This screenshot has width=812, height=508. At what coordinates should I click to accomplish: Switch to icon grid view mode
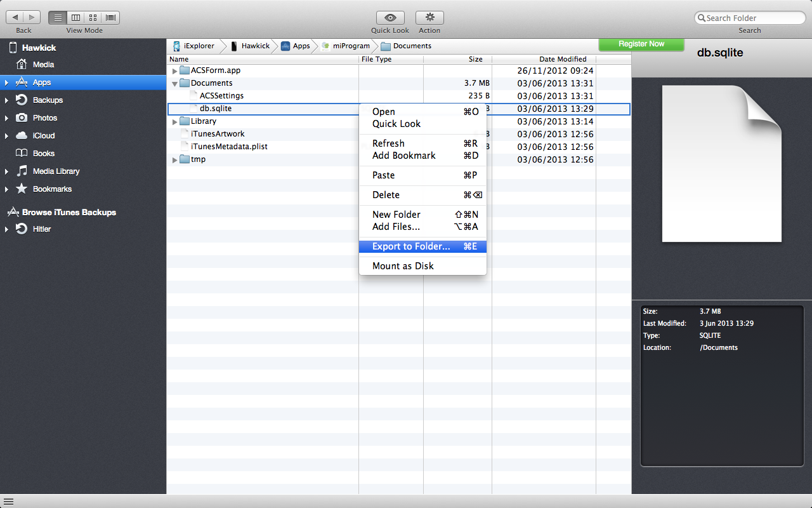93,18
